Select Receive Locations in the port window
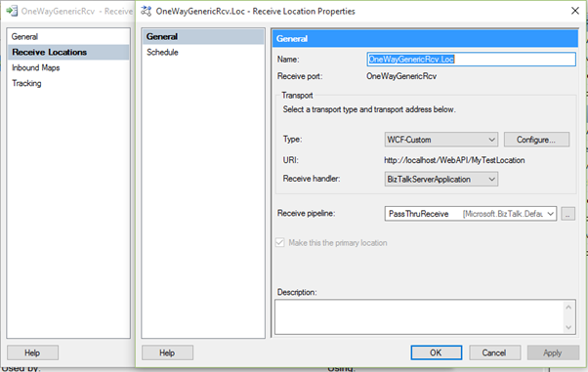Image resolution: width=588 pixels, height=372 pixels. (68, 52)
